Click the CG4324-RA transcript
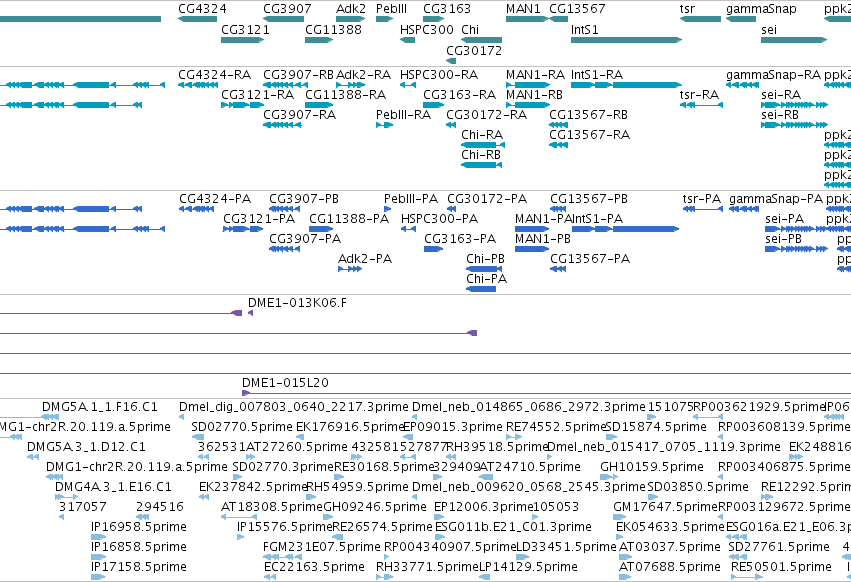Screen dimensions: 851x582 [198, 85]
